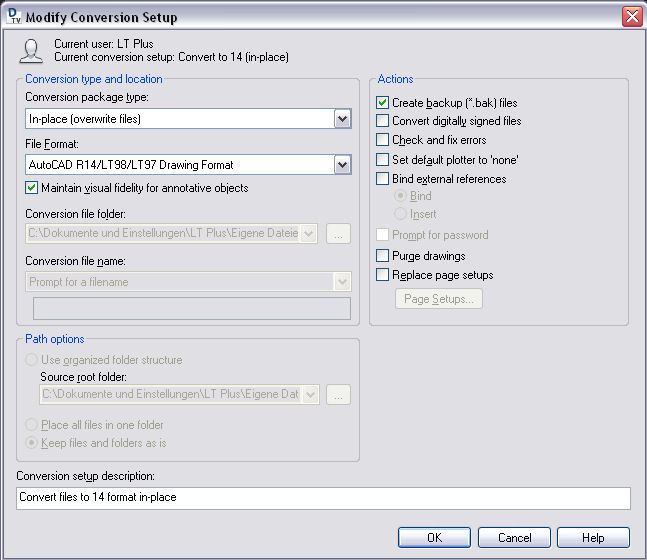The image size is (647, 560).
Task: Open the Conversion package type dropdown
Action: pyautogui.click(x=342, y=119)
